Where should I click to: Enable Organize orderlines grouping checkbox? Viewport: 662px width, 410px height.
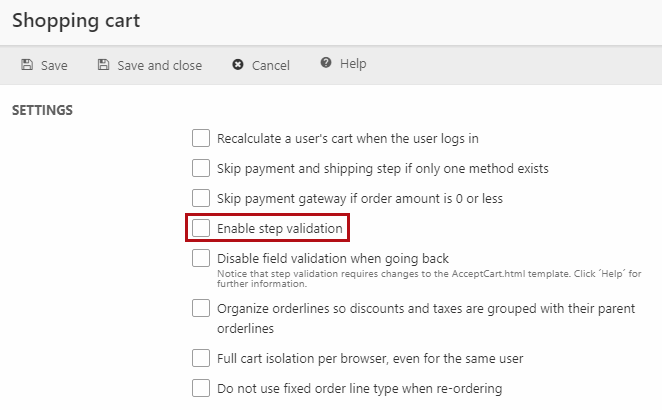pyautogui.click(x=201, y=308)
